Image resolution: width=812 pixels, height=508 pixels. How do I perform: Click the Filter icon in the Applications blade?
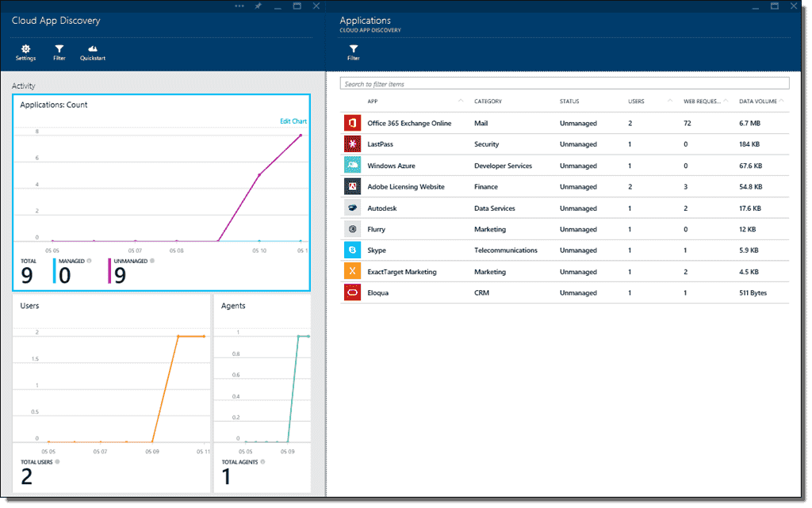tap(353, 52)
